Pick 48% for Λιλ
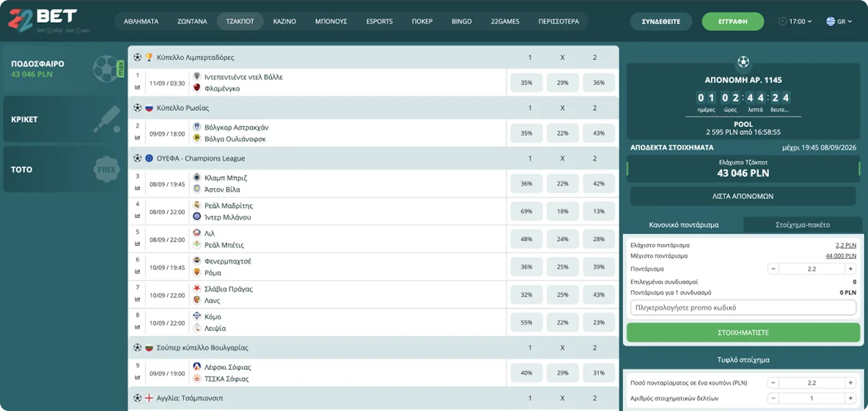 pyautogui.click(x=526, y=239)
